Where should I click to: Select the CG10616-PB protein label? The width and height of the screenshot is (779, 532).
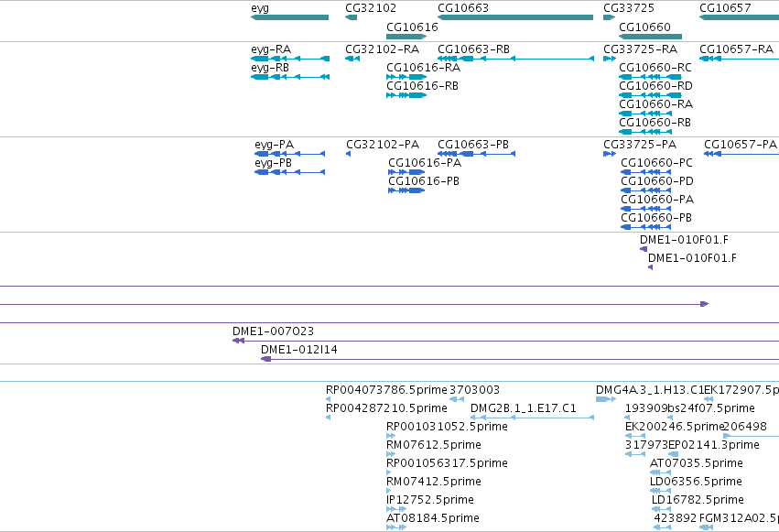click(424, 181)
